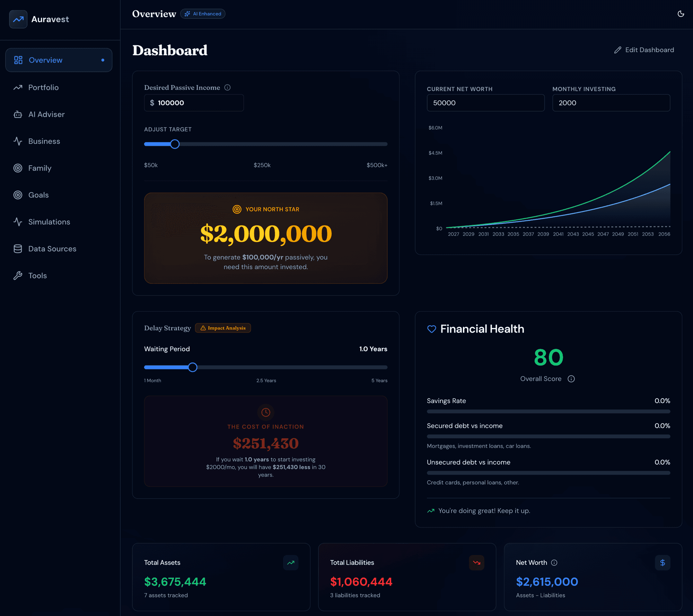Toggle dark mode moon icon
The width and height of the screenshot is (693, 616).
coord(681,14)
